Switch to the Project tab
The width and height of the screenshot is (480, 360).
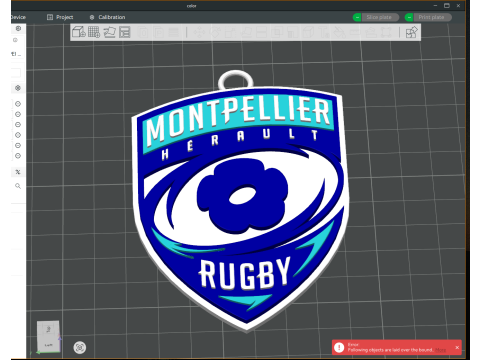click(x=60, y=17)
